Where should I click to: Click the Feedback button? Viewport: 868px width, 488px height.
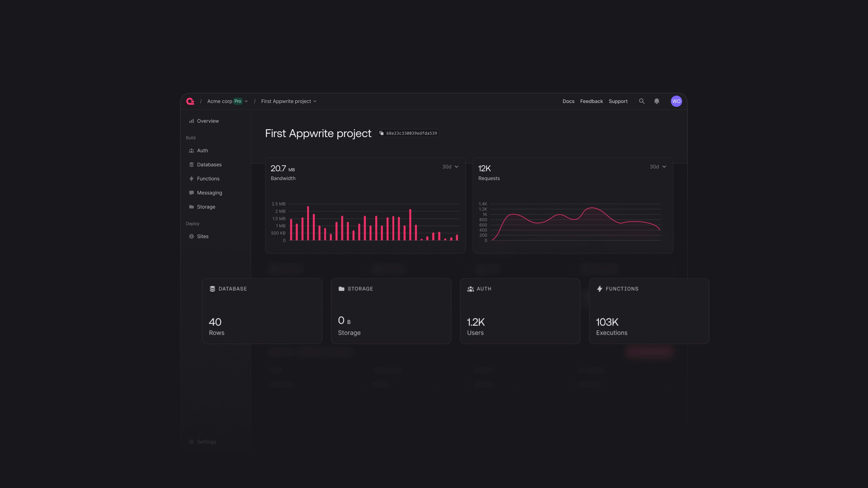591,101
